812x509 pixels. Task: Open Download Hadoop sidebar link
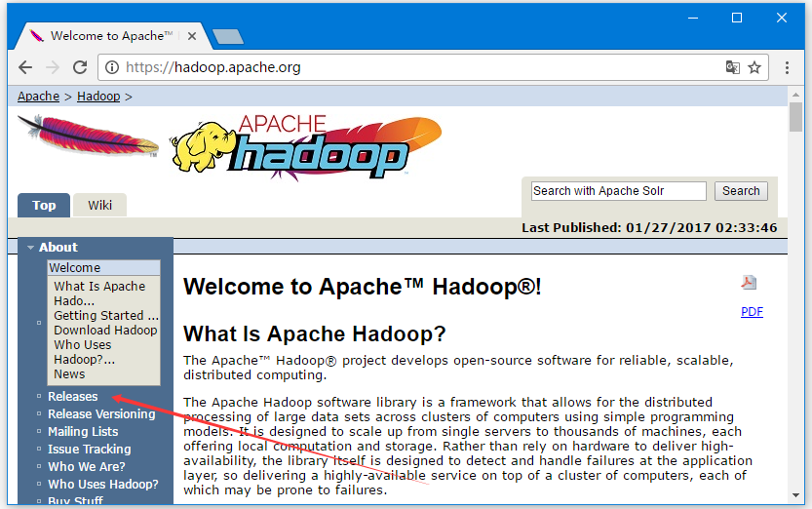tap(105, 331)
